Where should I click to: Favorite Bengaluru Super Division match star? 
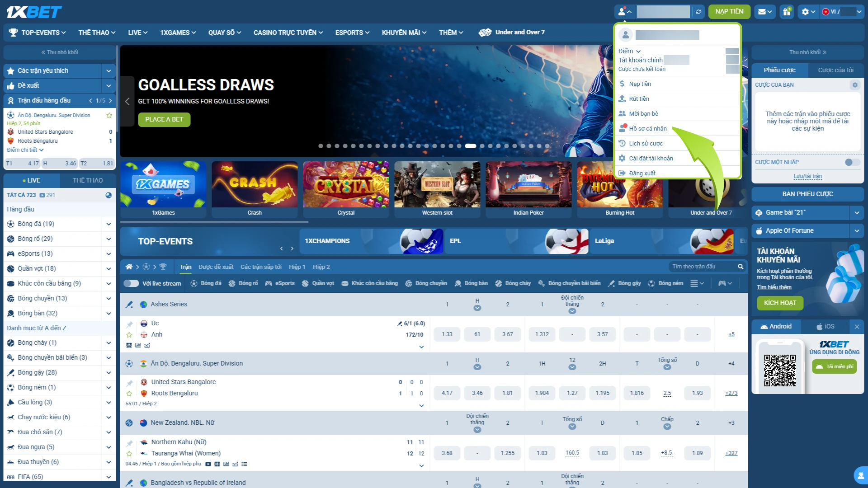[x=109, y=115]
